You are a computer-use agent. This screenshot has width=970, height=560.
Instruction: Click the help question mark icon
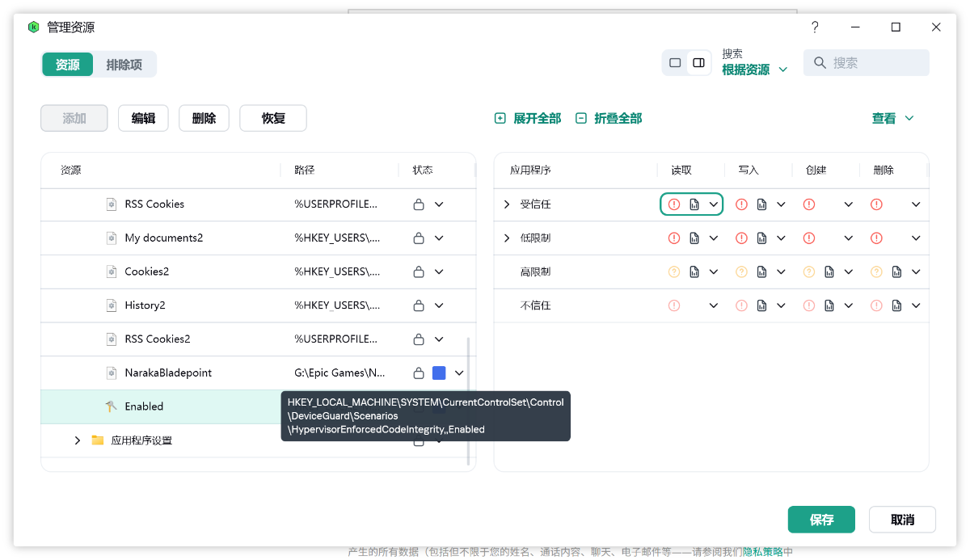(x=815, y=27)
